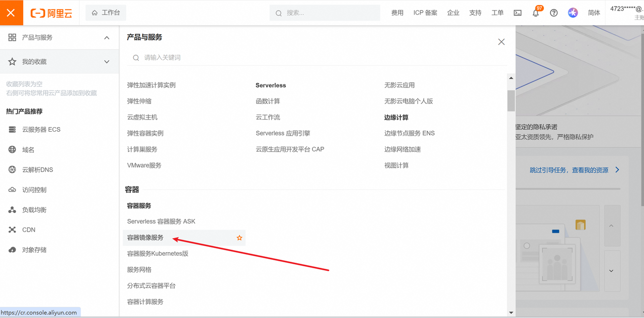Star 容器镜像服务 as favorite
644x318 pixels.
(x=239, y=238)
